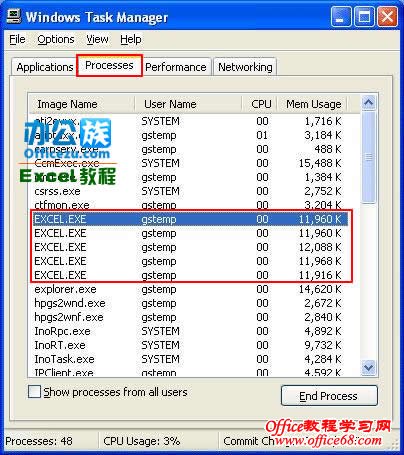This screenshot has height=455, width=404.
Task: Sort by User Name column header
Action: pyautogui.click(x=188, y=104)
